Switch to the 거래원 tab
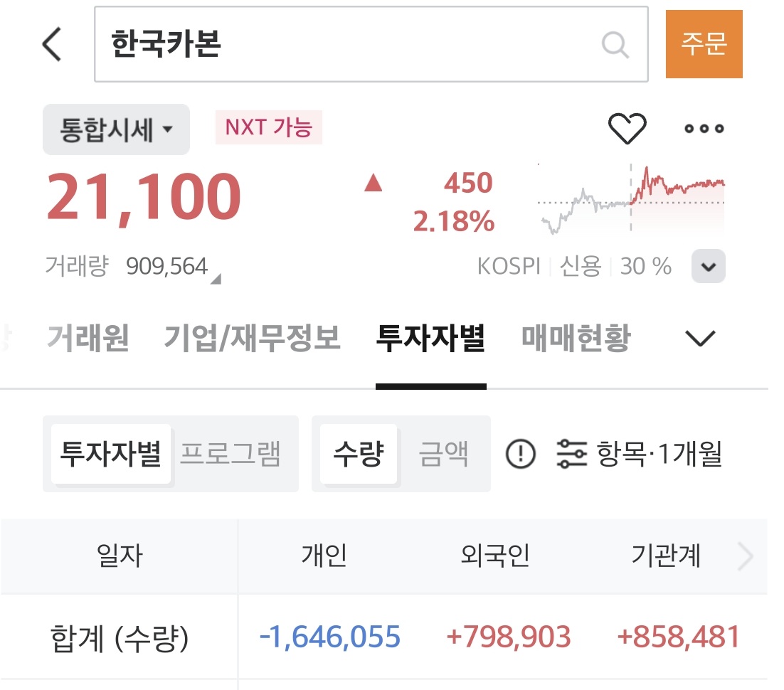This screenshot has height=690, width=784. pyautogui.click(x=88, y=339)
